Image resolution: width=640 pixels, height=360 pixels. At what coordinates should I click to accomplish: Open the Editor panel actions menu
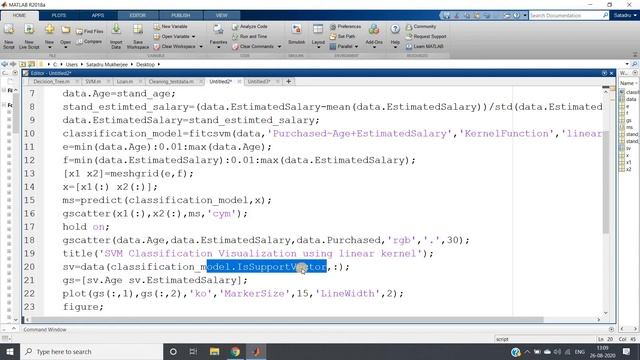pos(604,73)
